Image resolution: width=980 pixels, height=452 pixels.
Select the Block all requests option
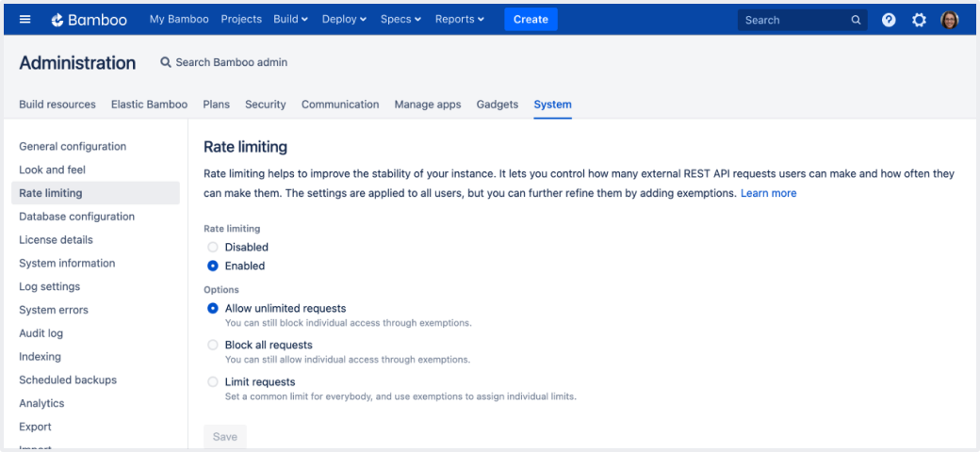point(213,345)
